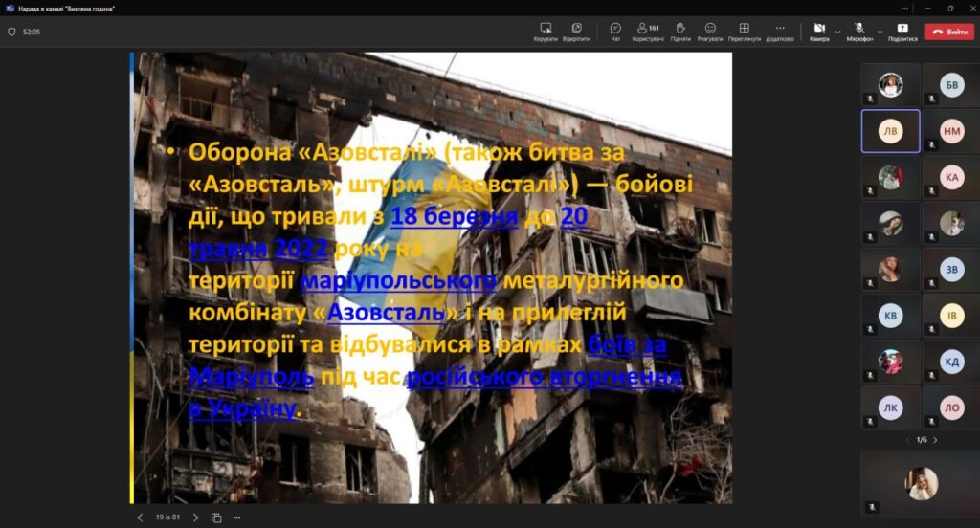Open slide options three-dots menu
This screenshot has width=980, height=528.
pos(236,517)
